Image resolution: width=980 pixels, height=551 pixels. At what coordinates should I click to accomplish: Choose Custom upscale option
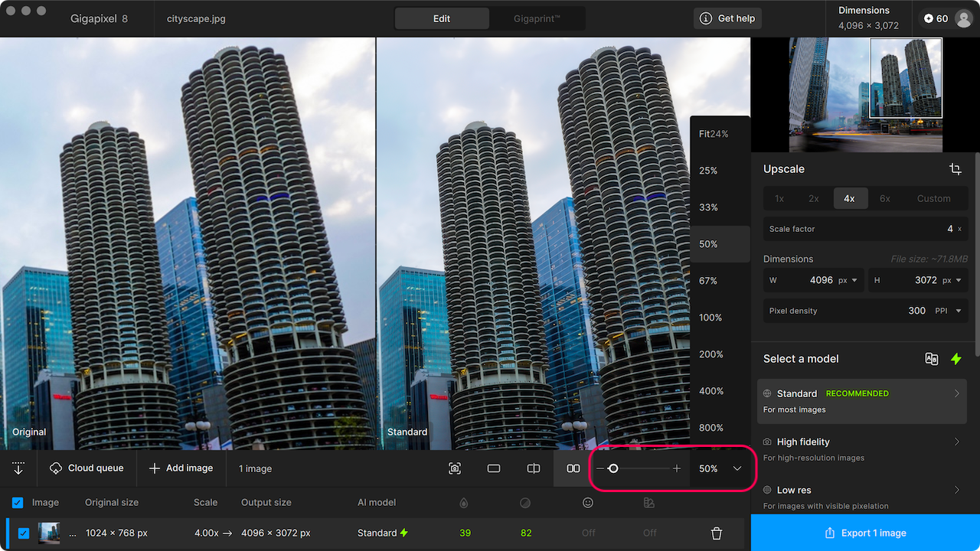click(x=934, y=198)
